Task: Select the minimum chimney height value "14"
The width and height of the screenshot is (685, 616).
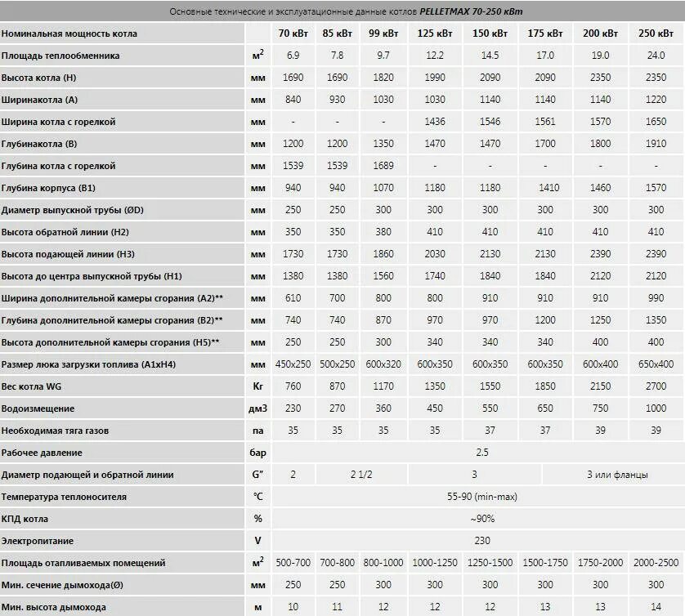Action: [x=656, y=607]
